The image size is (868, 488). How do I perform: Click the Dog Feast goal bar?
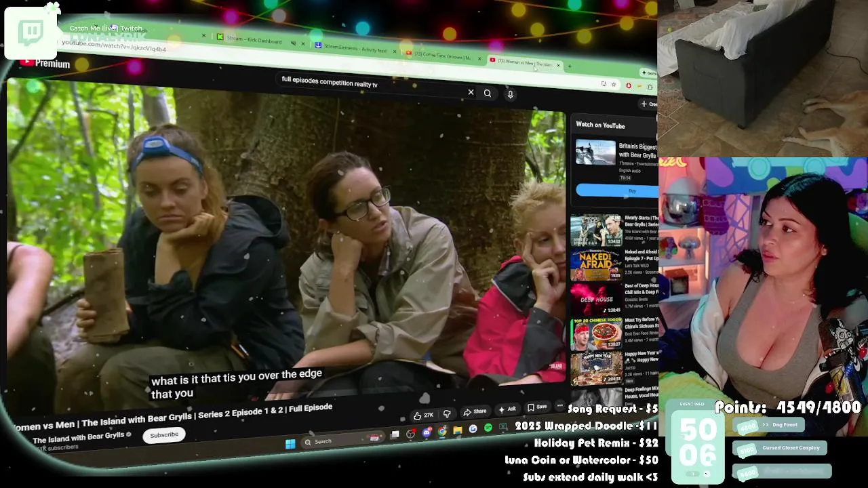(768, 425)
